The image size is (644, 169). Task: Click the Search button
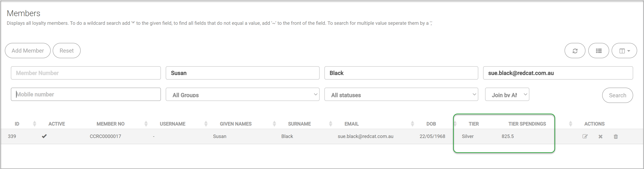[617, 95]
